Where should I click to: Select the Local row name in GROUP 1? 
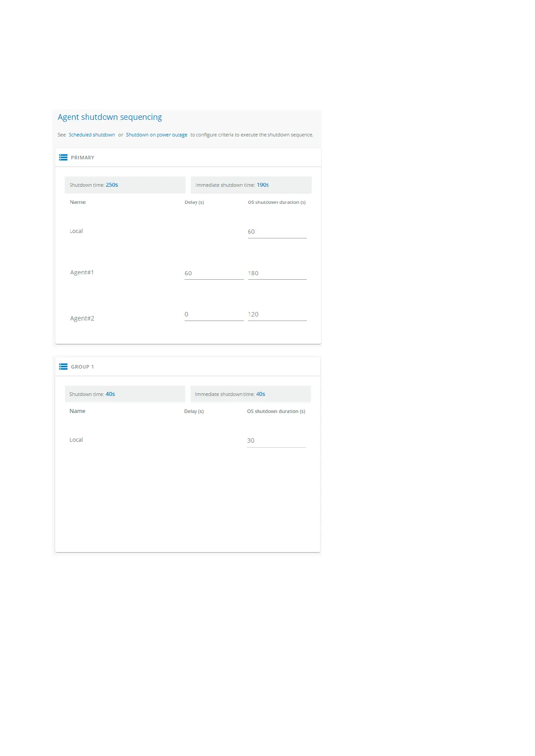tap(76, 440)
